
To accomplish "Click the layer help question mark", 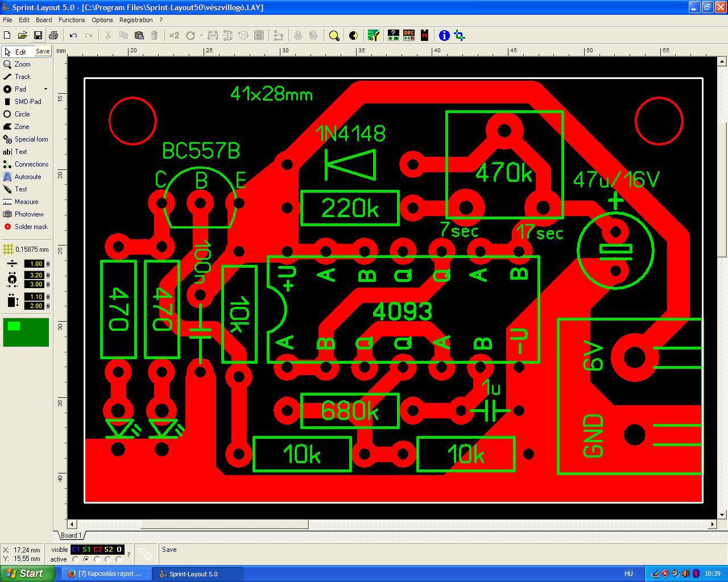I will pos(129,554).
